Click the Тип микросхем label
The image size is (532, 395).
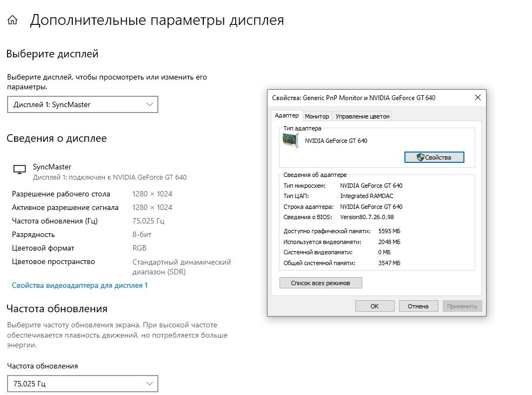304,186
